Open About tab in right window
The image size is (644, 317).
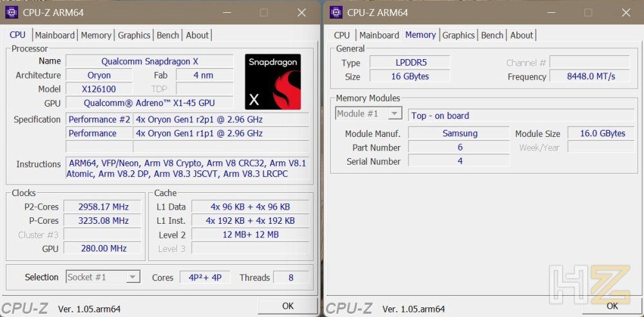coord(522,35)
